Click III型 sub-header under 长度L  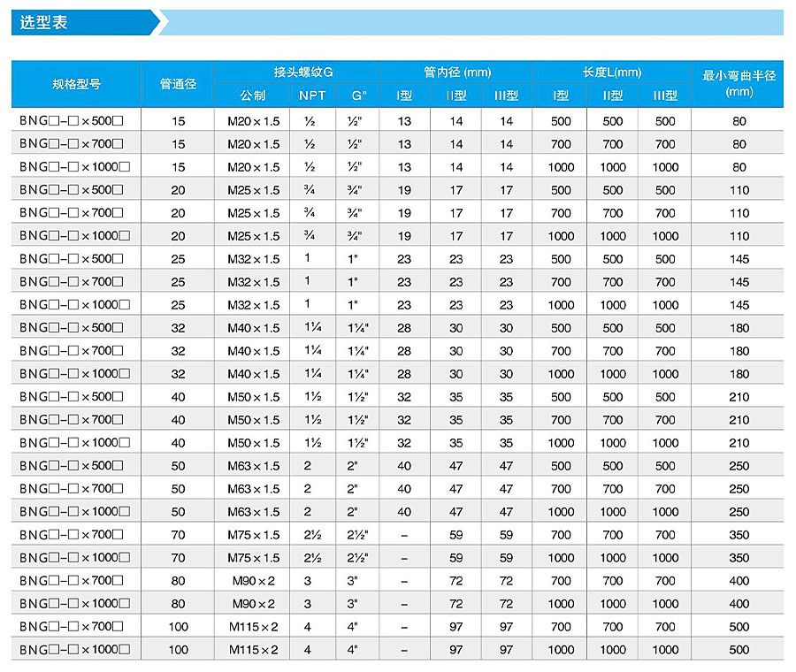click(665, 95)
